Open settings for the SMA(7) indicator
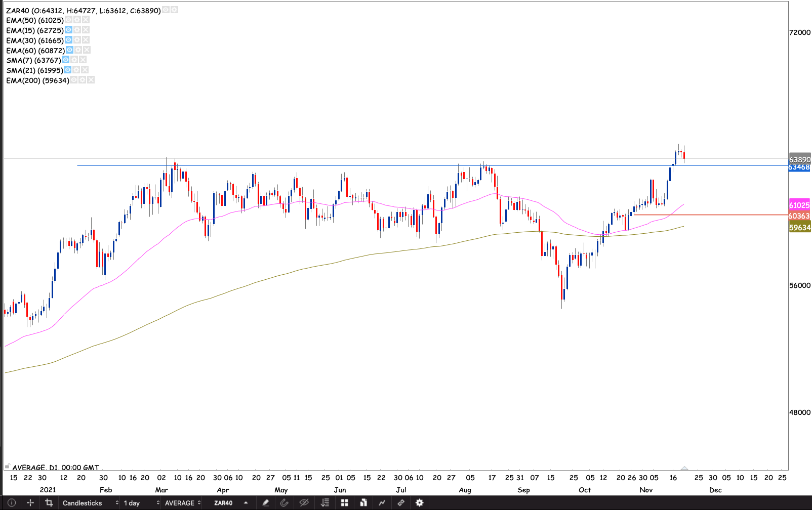This screenshot has width=812, height=510. point(74,60)
